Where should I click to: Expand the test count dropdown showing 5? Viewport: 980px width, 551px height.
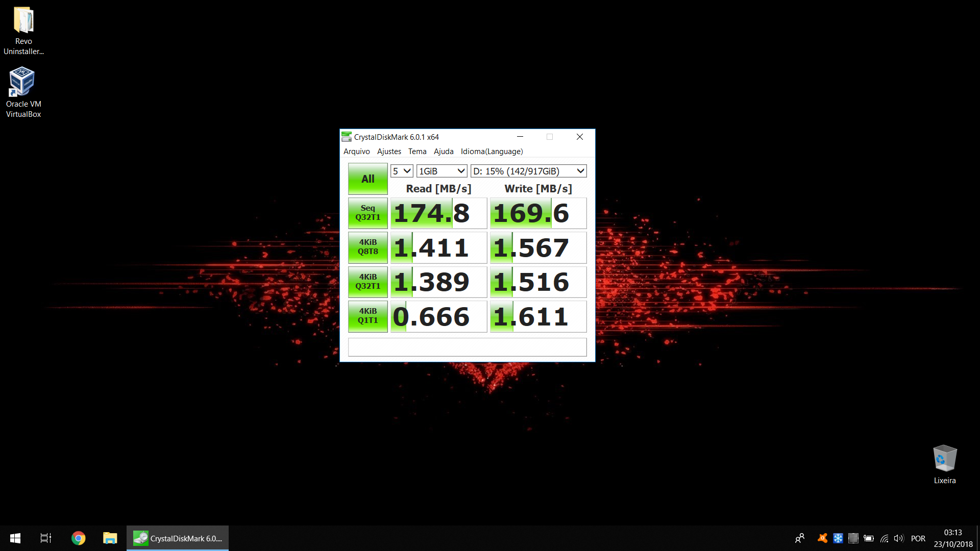402,171
